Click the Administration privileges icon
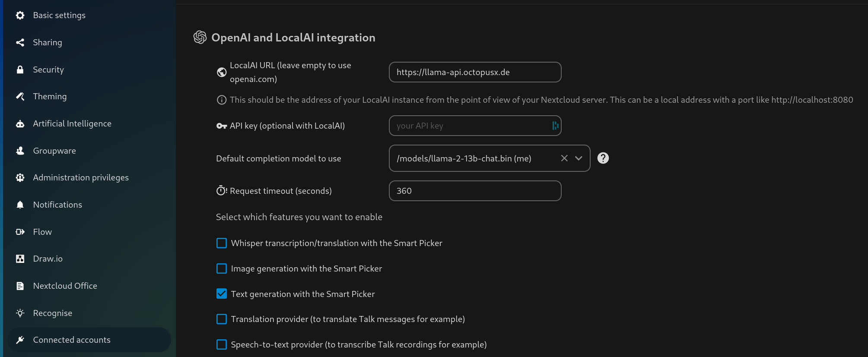 [x=20, y=177]
